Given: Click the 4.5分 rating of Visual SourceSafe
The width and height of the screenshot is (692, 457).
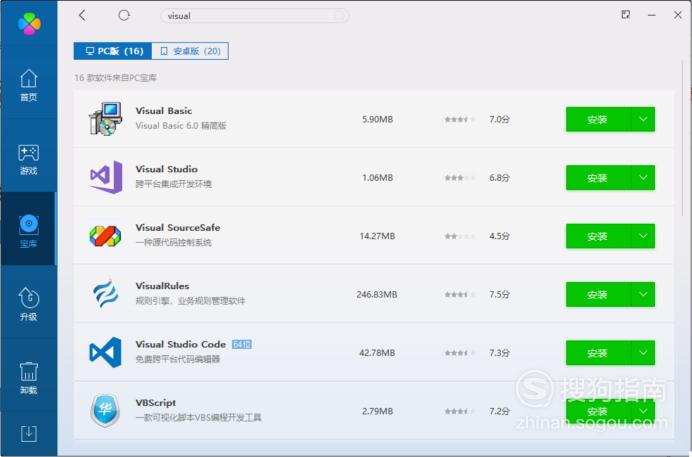Looking at the screenshot, I should [499, 236].
